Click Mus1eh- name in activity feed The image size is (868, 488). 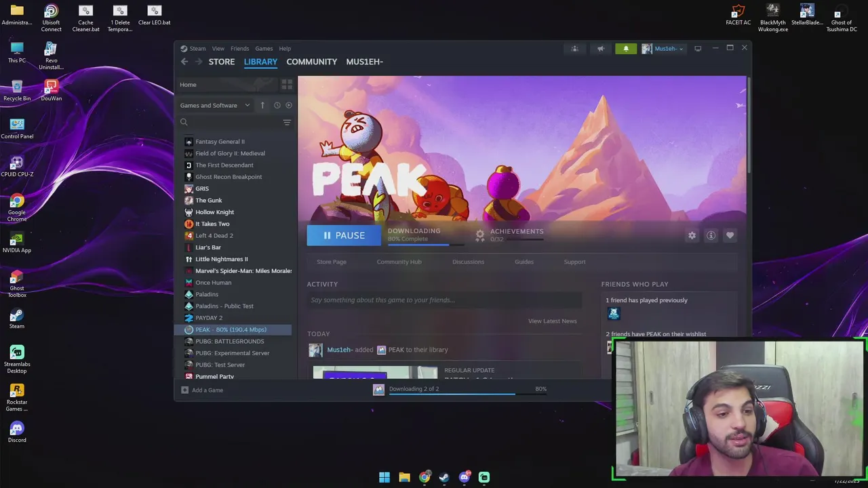(340, 350)
